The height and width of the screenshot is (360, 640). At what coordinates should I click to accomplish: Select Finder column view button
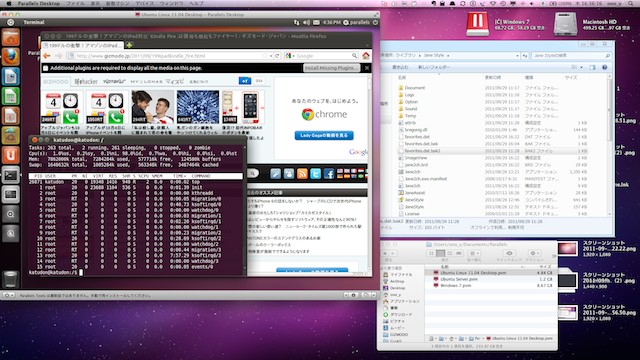pos(450,253)
